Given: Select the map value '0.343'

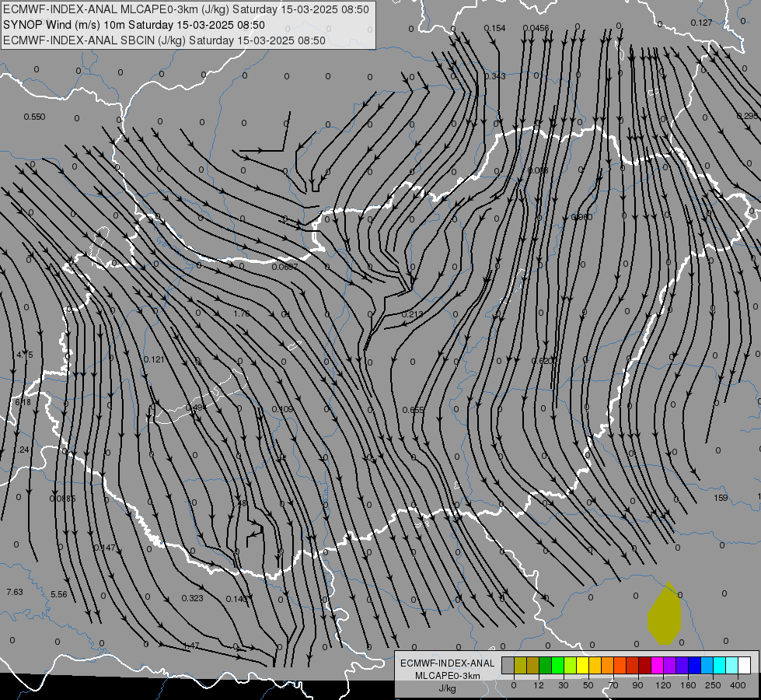Looking at the screenshot, I should [495, 76].
